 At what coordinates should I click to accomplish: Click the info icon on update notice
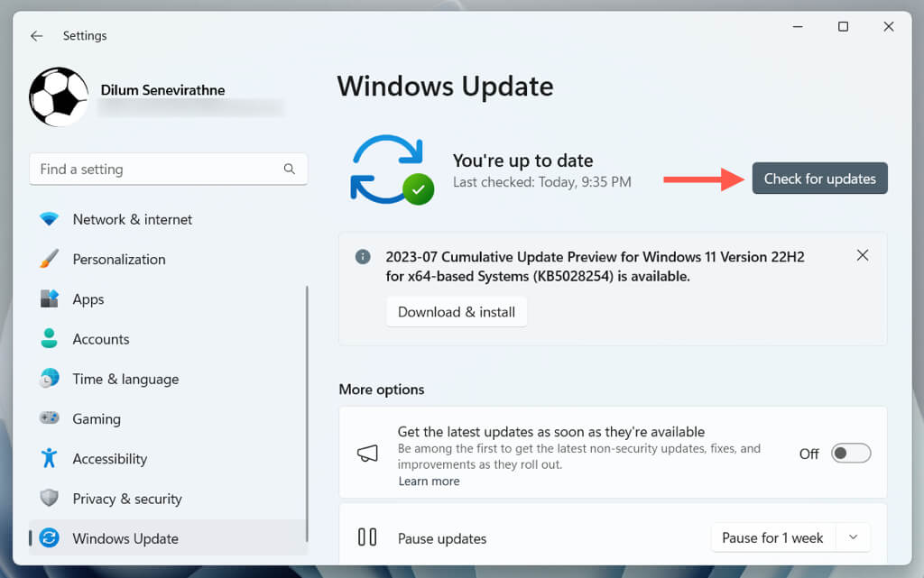(363, 257)
